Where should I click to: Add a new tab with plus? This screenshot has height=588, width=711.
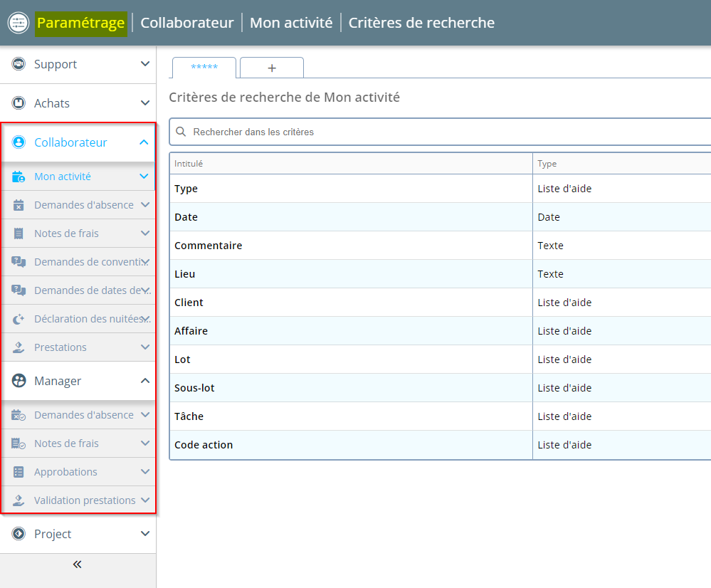272,68
